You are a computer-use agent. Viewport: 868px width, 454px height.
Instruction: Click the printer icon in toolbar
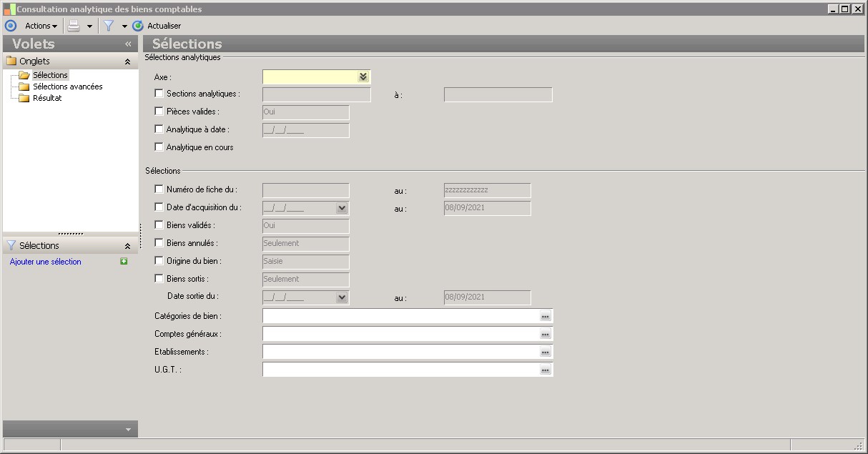(x=74, y=26)
